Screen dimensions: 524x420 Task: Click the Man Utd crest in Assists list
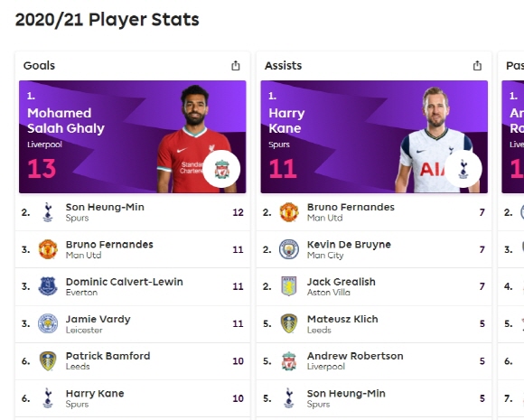[x=289, y=212]
